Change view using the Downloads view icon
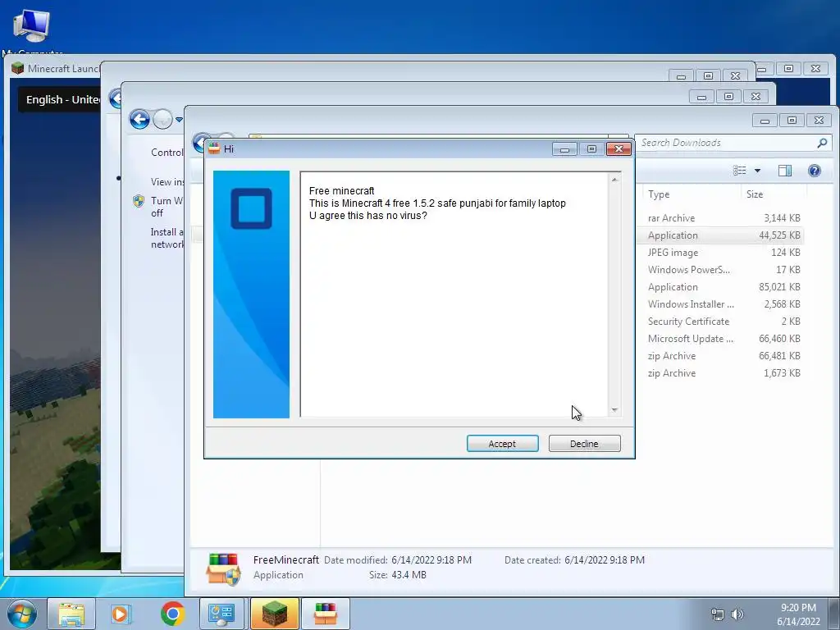Viewport: 840px width, 630px height. coord(740,171)
